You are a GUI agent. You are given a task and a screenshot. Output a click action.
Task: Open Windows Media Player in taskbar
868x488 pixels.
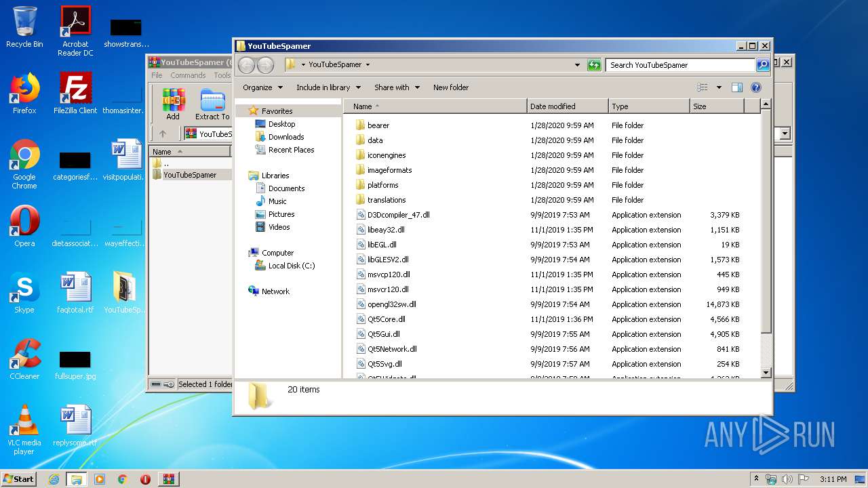(x=100, y=479)
